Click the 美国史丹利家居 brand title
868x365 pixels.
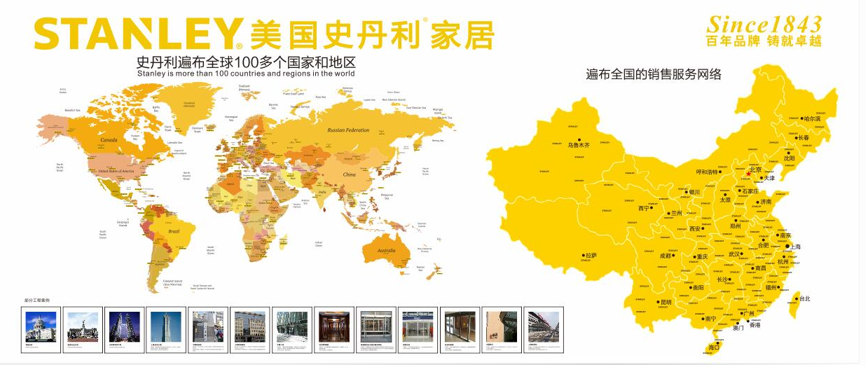click(x=371, y=34)
